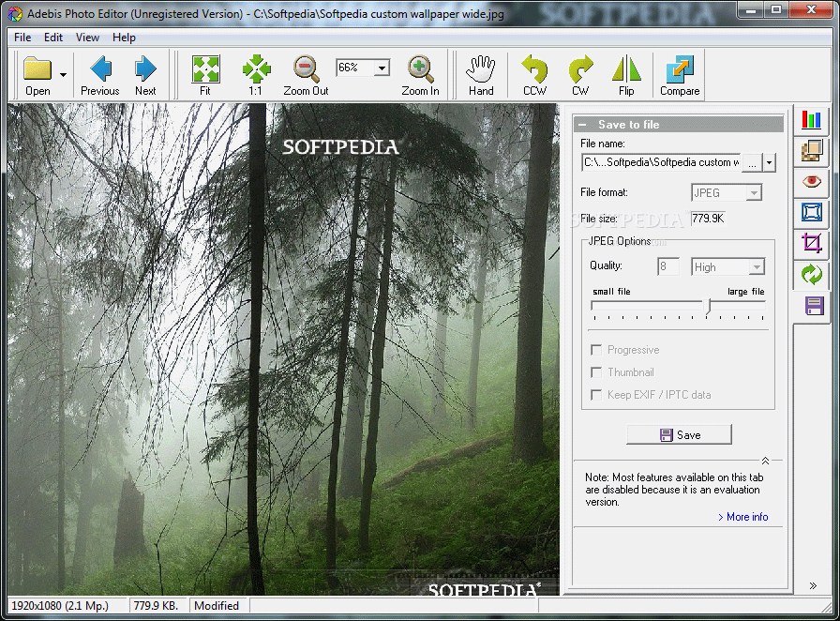The height and width of the screenshot is (621, 840).
Task: Click the Quality number field
Action: point(668,266)
